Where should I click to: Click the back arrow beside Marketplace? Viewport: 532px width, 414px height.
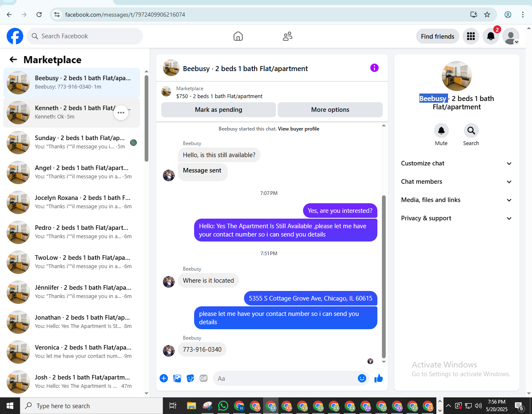[x=13, y=59]
